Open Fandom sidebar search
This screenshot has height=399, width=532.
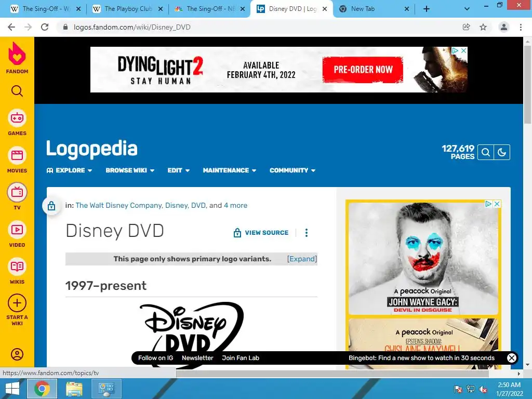17,91
